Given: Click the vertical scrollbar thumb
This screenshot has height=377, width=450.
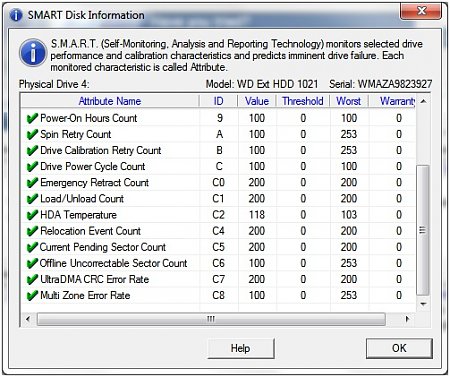Looking at the screenshot, I should [423, 230].
